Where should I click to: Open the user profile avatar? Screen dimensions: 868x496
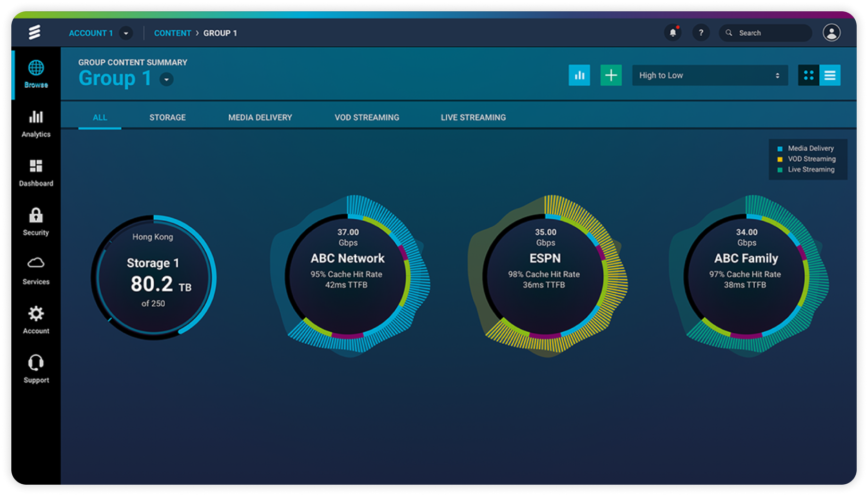pos(831,33)
